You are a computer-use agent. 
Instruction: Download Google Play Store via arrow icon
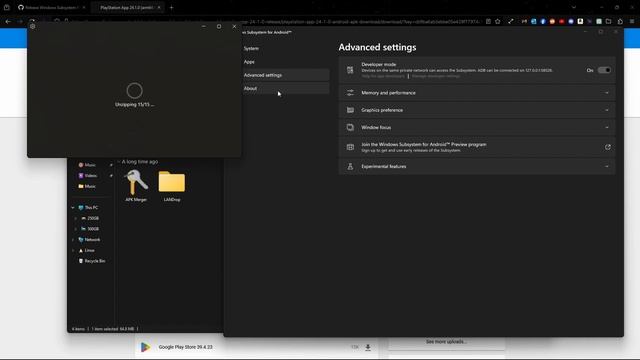click(368, 347)
